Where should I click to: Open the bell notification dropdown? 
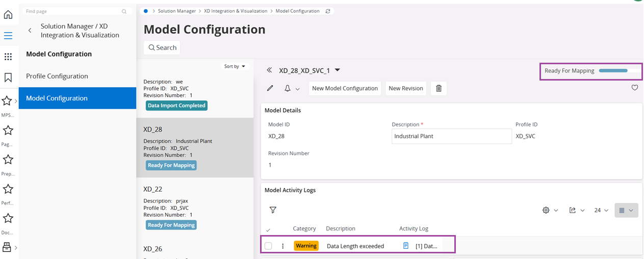pos(292,88)
